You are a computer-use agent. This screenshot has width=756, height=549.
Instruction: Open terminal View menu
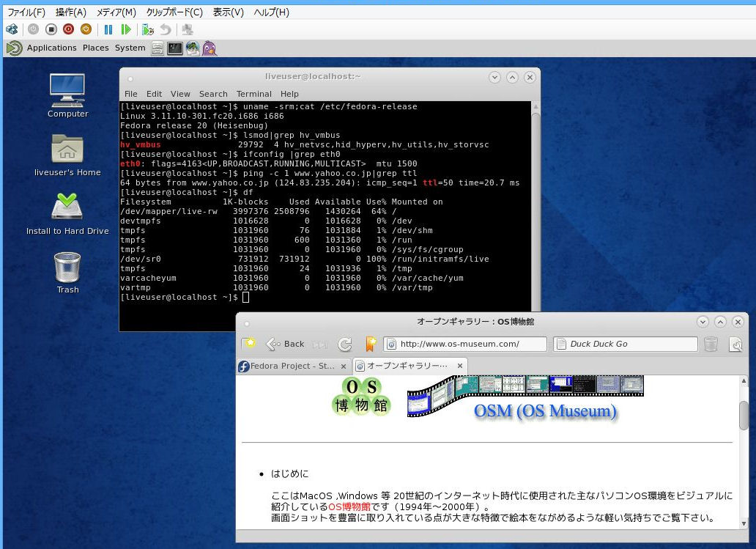(180, 94)
